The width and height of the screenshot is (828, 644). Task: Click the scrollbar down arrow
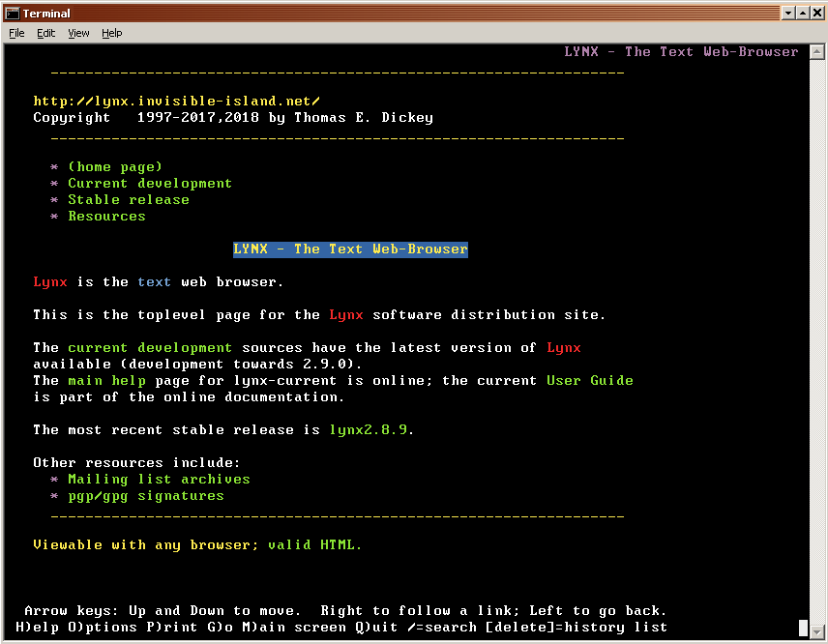(x=817, y=630)
